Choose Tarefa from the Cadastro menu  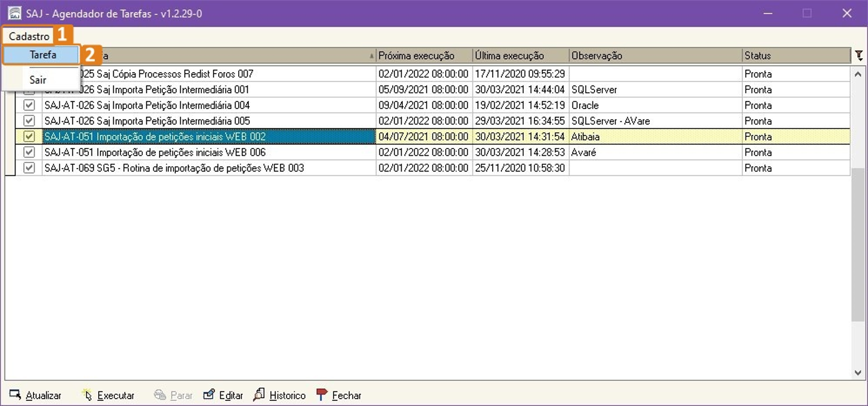tap(42, 55)
